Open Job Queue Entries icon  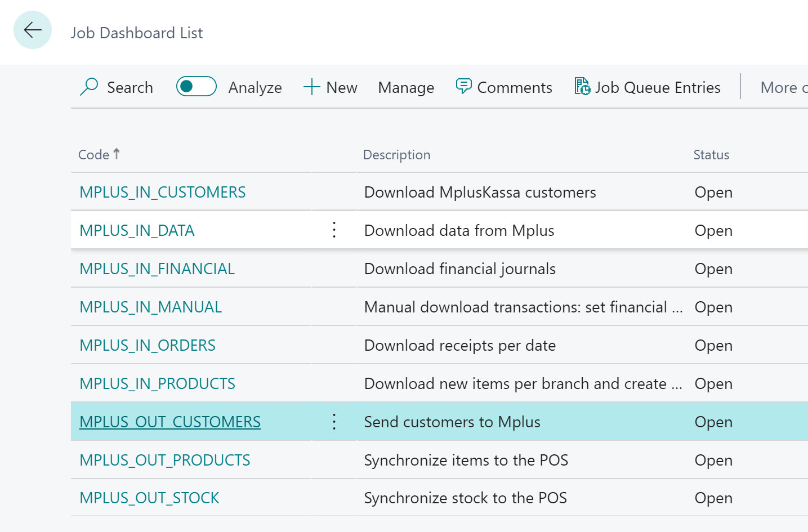[582, 86]
